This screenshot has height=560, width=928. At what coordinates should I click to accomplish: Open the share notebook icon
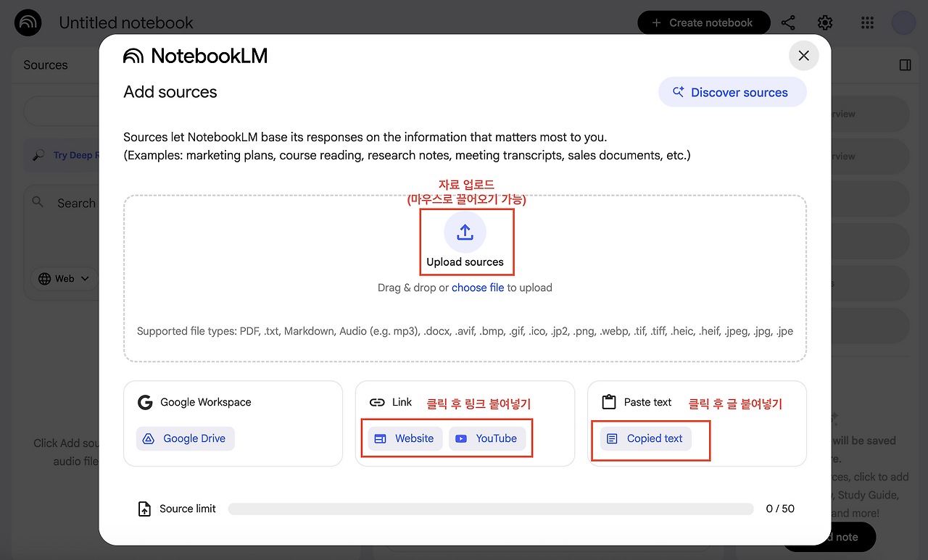(x=788, y=22)
